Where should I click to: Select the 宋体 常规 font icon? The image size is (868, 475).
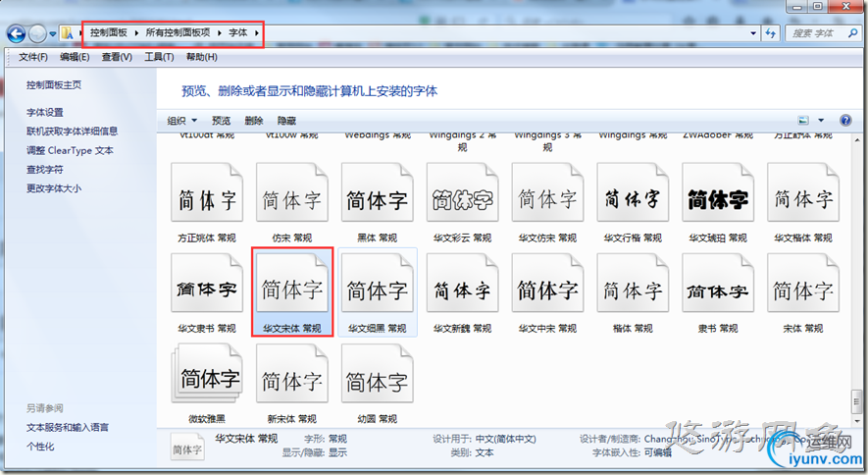coord(804,283)
